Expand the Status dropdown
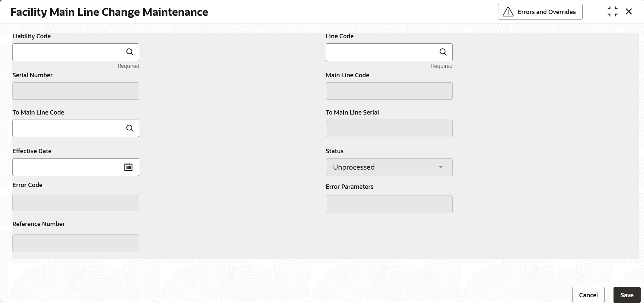The image size is (644, 303). click(389, 167)
